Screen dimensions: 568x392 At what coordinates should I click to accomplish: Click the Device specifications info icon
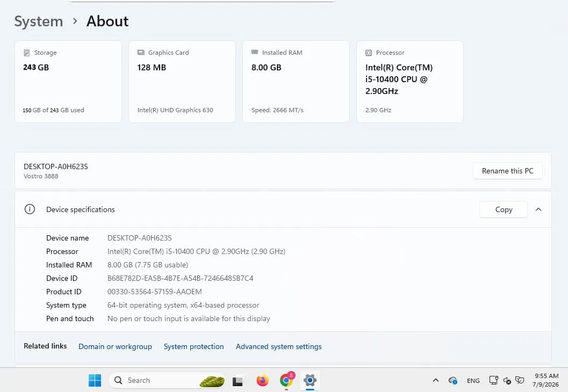click(30, 209)
